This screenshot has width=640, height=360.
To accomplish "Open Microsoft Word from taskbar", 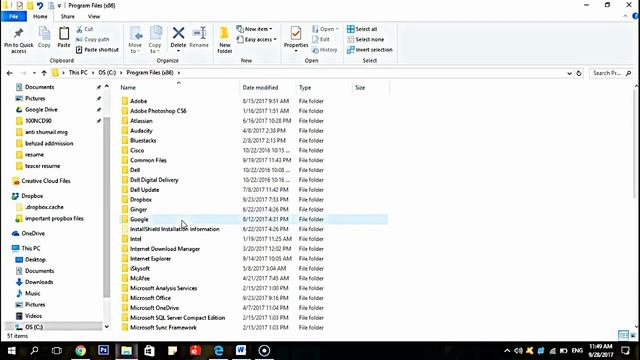I will click(x=241, y=351).
